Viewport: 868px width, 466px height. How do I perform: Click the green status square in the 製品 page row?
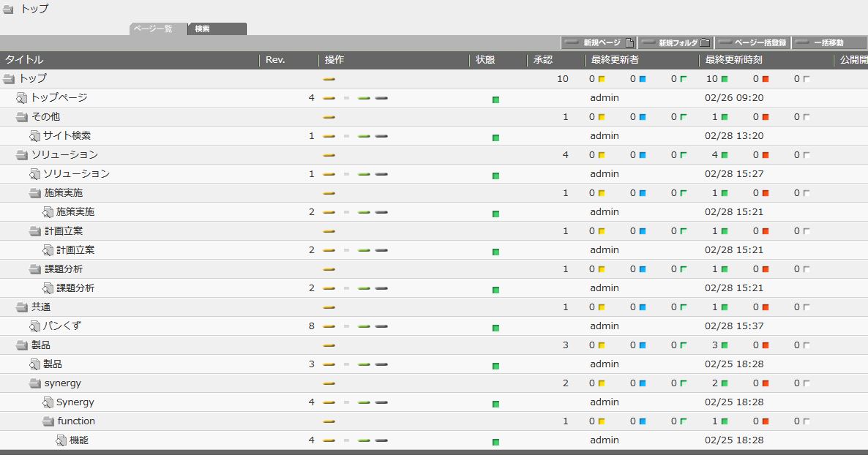(495, 366)
